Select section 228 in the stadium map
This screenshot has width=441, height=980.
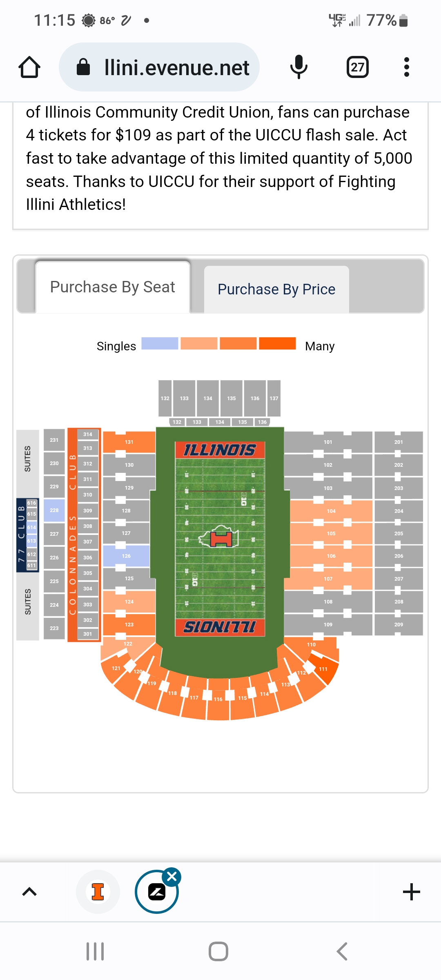pyautogui.click(x=54, y=510)
